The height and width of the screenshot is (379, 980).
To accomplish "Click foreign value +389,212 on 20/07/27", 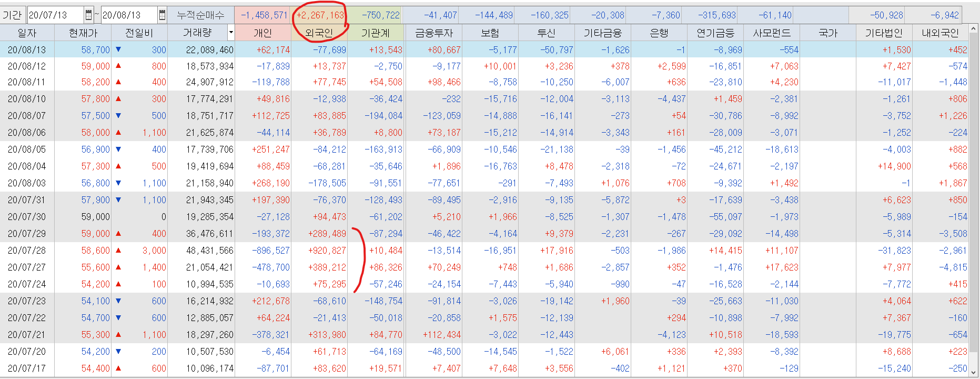I will click(x=327, y=267).
